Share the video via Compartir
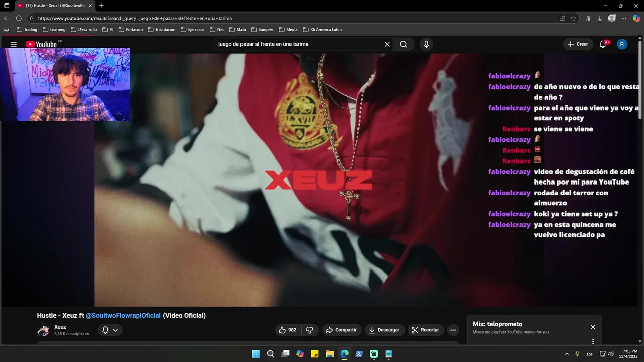The height and width of the screenshot is (362, 644). point(341,330)
